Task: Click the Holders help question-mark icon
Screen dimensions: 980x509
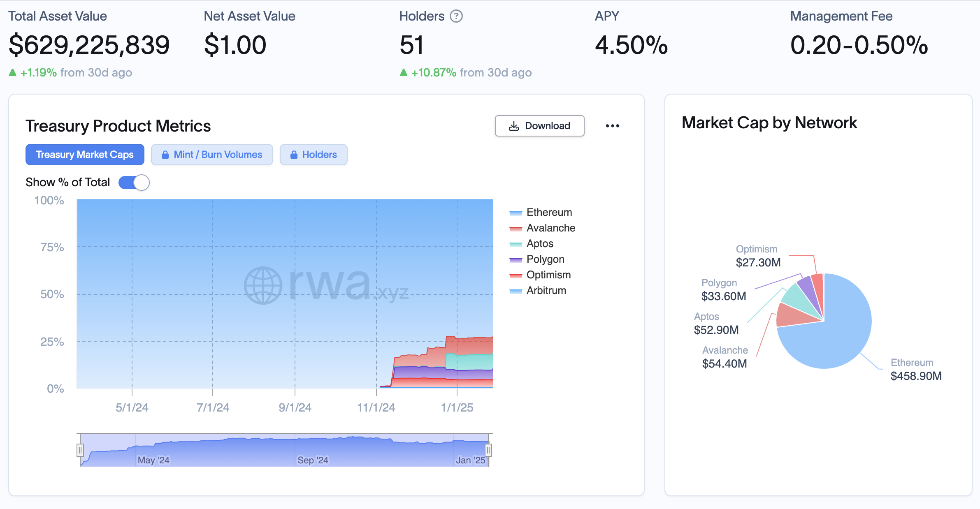Action: 456,16
